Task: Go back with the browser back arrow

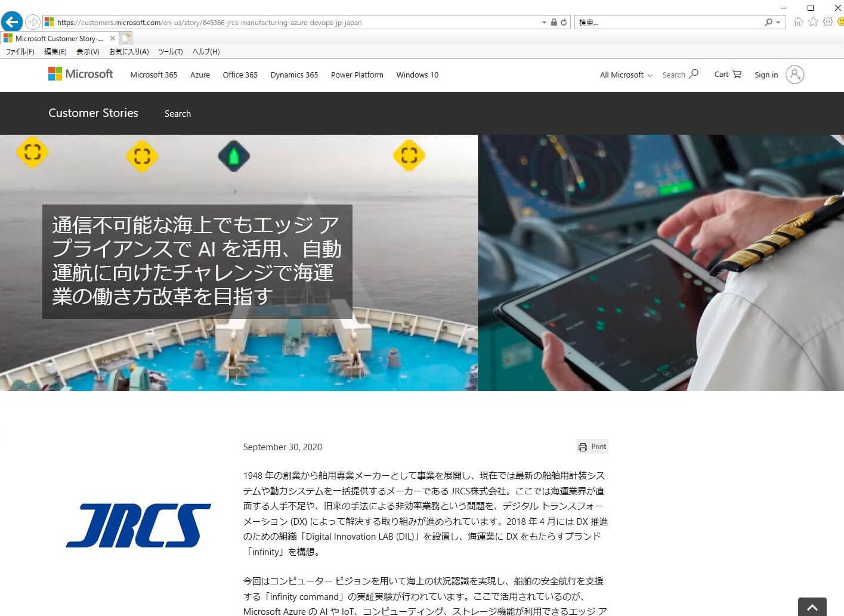Action: [x=12, y=22]
